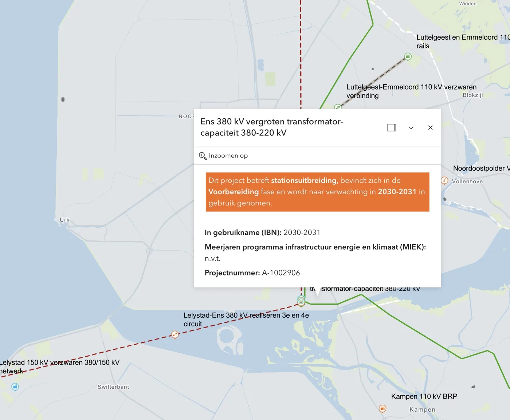Click the MIEK programme label text
The height and width of the screenshot is (420, 510).
point(315,247)
